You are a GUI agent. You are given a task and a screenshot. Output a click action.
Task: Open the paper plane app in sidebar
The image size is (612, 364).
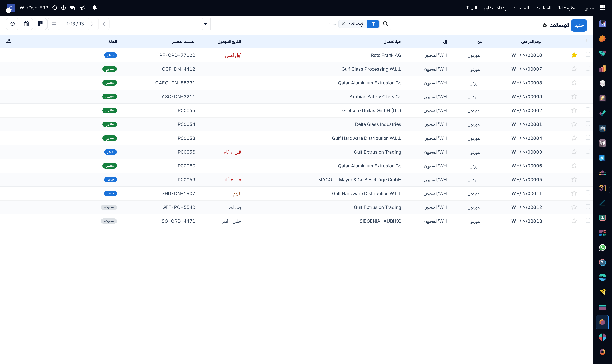coord(602,292)
